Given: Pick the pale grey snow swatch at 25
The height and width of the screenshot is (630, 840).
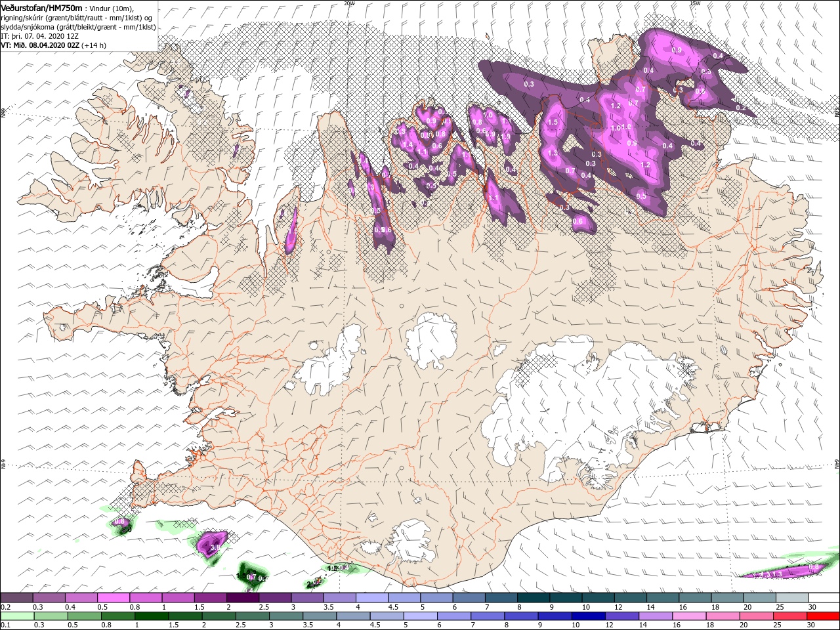Looking at the screenshot, I should (791, 598).
